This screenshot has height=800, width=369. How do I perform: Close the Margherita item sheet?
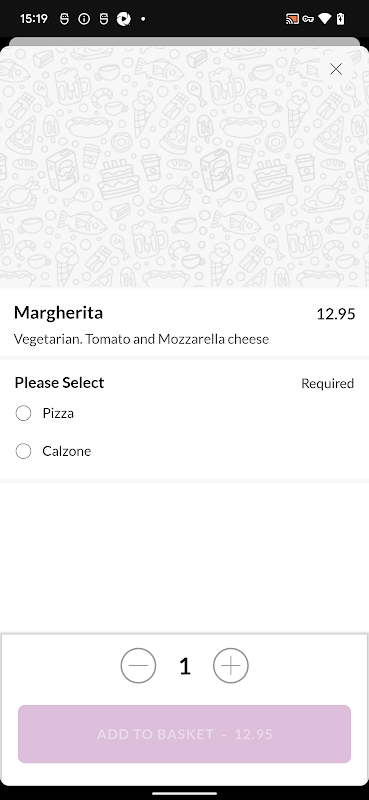click(x=336, y=69)
